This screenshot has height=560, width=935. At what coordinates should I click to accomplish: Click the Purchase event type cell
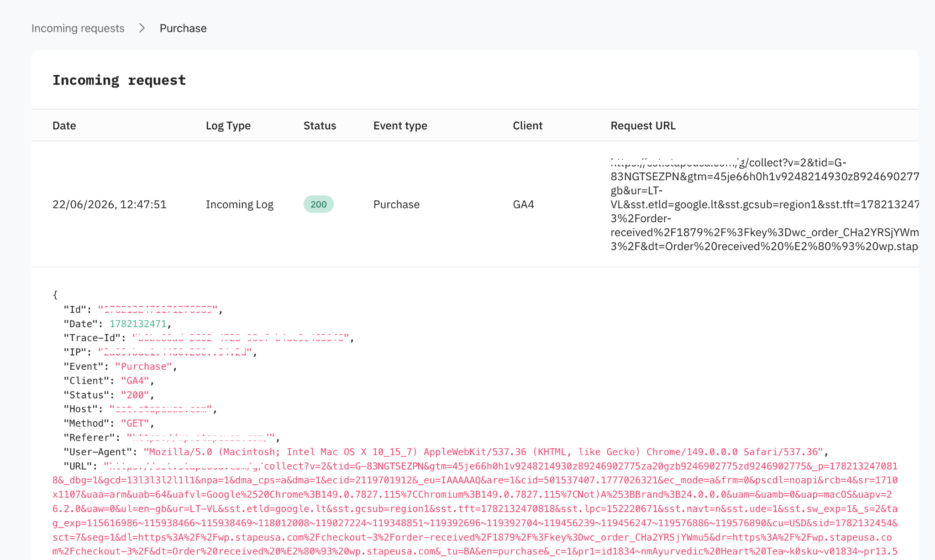pyautogui.click(x=396, y=204)
